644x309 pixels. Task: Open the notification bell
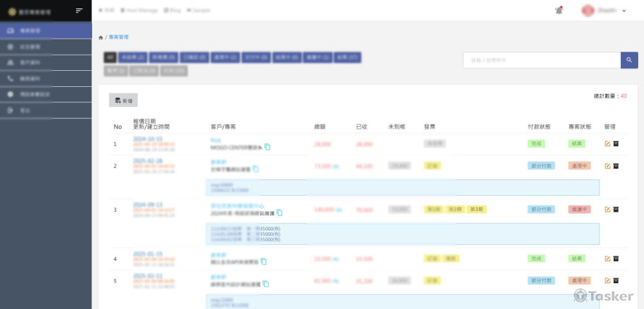tap(558, 10)
